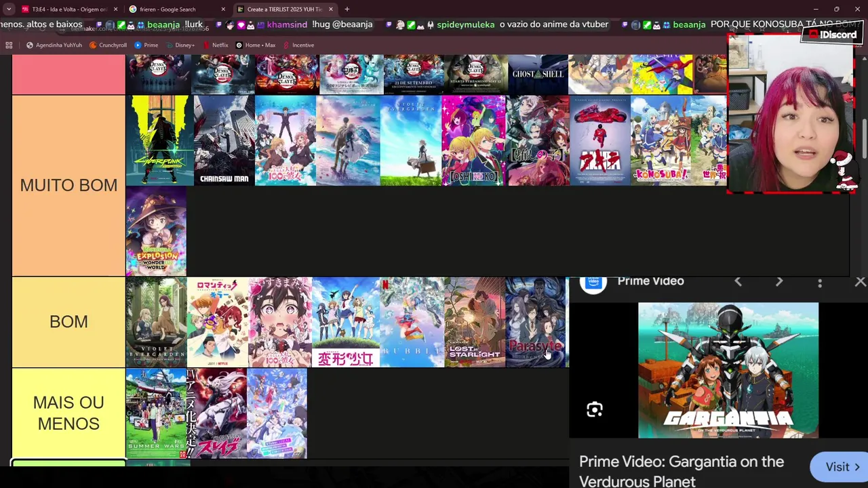This screenshot has width=868, height=488.
Task: Close the frieren Google Search tab
Action: click(223, 9)
